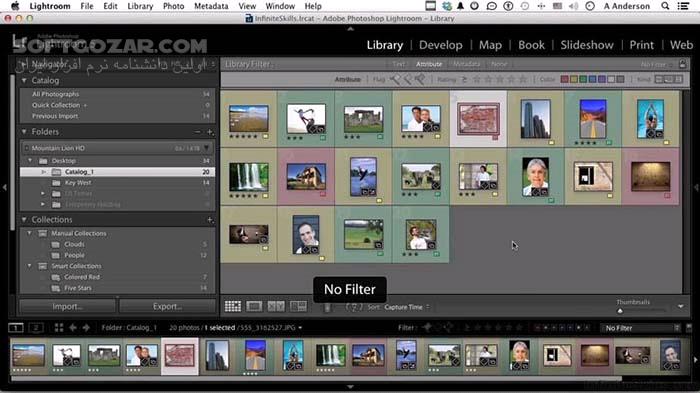Switch to the Develop module
Image resolution: width=700 pixels, height=393 pixels.
[440, 45]
